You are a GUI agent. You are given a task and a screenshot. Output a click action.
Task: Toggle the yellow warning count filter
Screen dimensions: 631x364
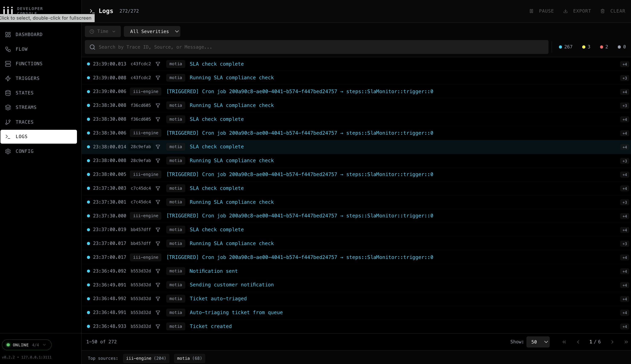(x=586, y=47)
